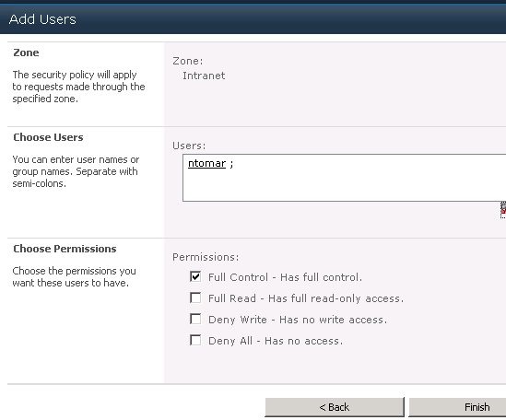The image size is (506, 420).
Task: Click inside the Users text box
Action: coord(345,178)
